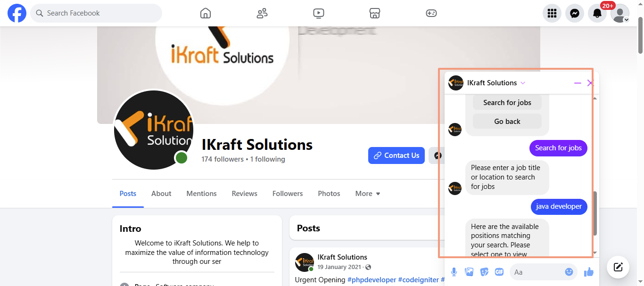Show notifications via the bell icon
This screenshot has height=286, width=644.
(x=597, y=13)
